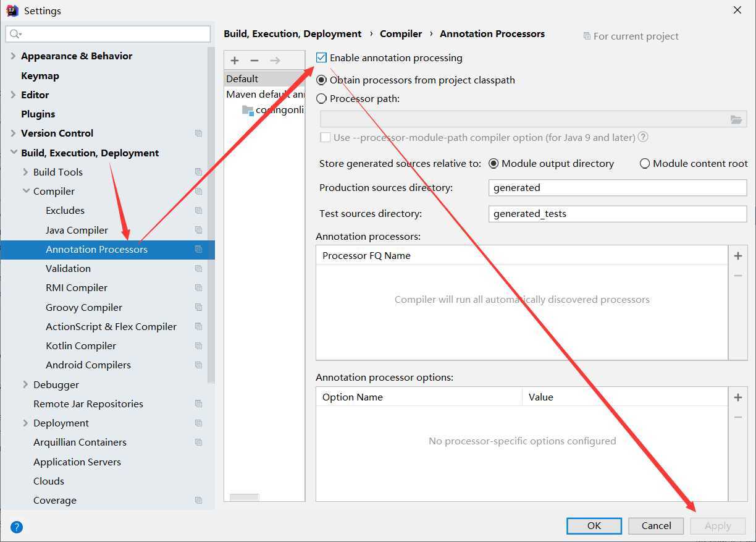Click the Cancel button
The width and height of the screenshot is (756, 542).
click(x=656, y=526)
